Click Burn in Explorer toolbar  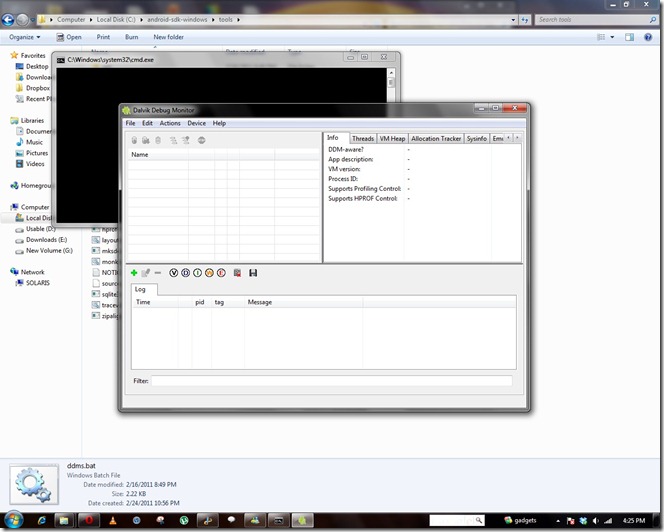pyautogui.click(x=132, y=37)
